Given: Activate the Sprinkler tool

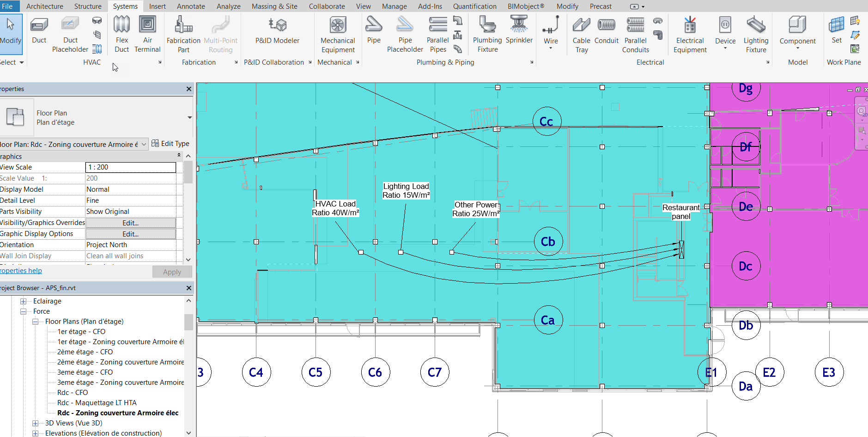Looking at the screenshot, I should coord(519,32).
